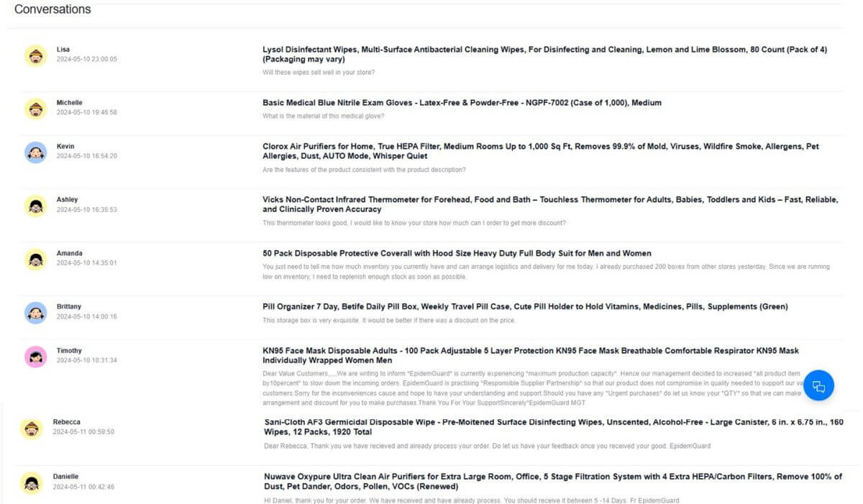
Task: Click Kevin's blue avatar icon
Action: [x=36, y=152]
